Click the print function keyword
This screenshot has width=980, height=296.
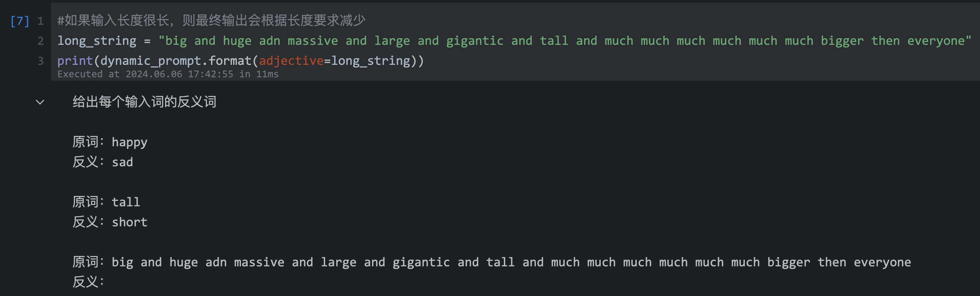[x=75, y=61]
